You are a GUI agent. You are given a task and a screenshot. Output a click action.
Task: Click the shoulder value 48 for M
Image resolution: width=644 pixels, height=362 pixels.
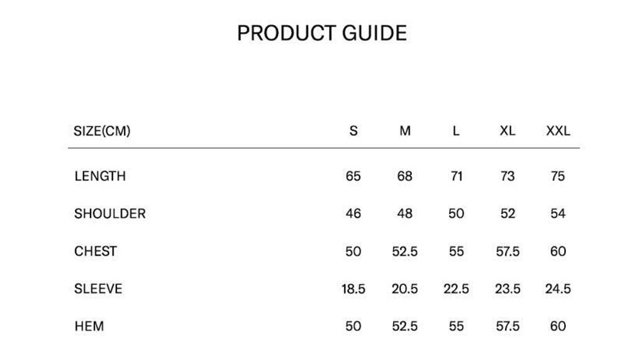point(404,214)
